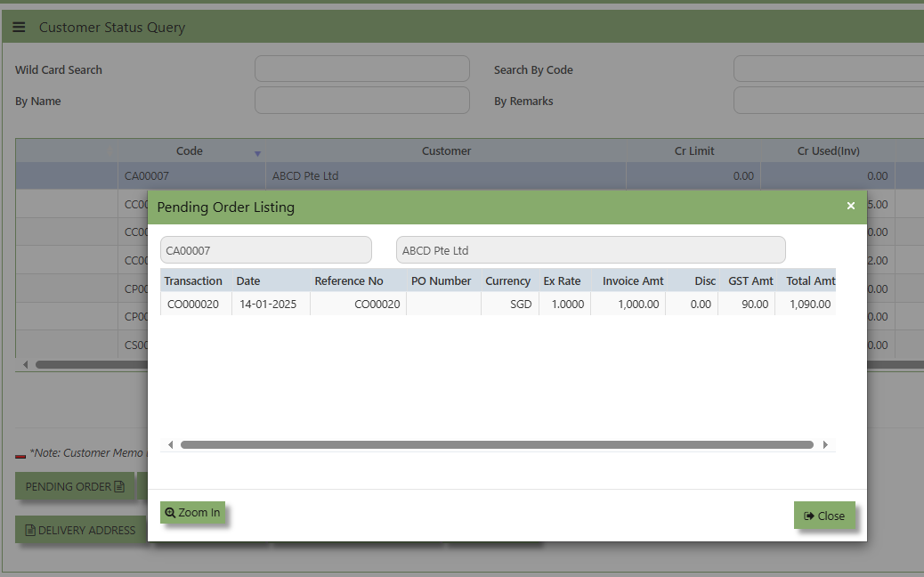Click the Search By Code field
This screenshot has height=577, width=924.
[829, 69]
